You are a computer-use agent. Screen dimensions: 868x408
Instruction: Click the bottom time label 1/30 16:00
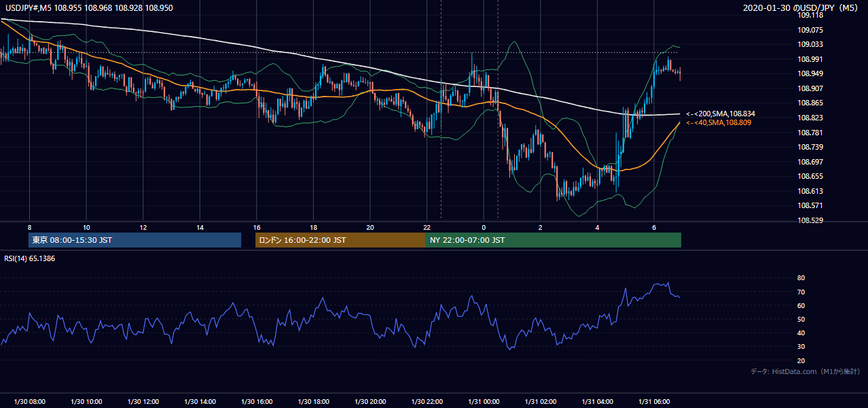click(256, 402)
